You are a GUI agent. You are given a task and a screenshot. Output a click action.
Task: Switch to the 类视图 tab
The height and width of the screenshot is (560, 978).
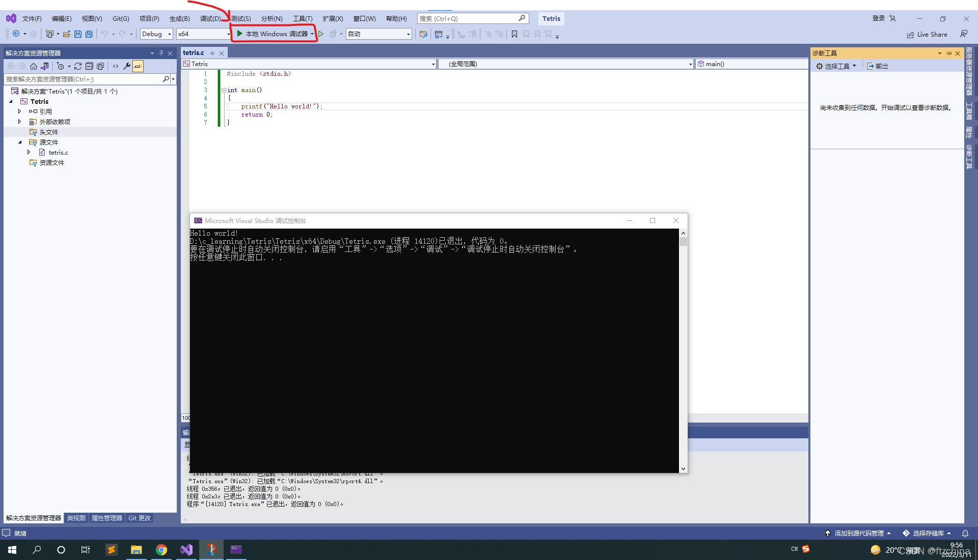tap(76, 518)
